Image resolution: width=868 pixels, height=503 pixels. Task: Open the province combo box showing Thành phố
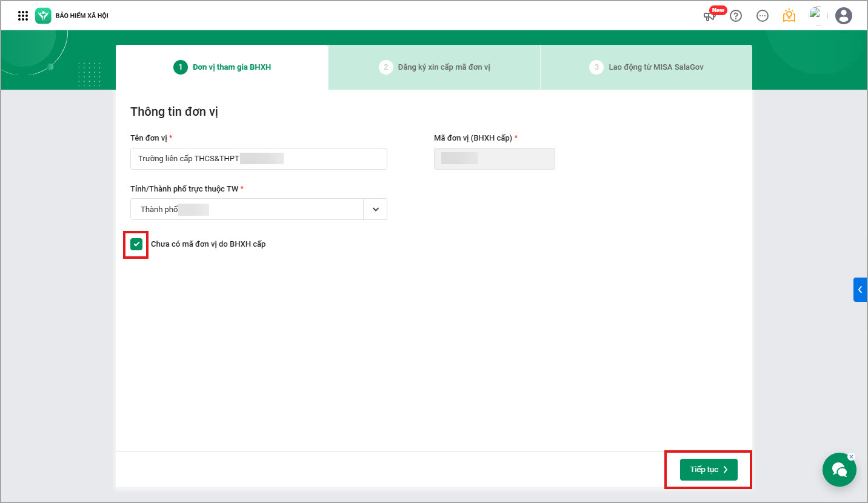click(247, 209)
